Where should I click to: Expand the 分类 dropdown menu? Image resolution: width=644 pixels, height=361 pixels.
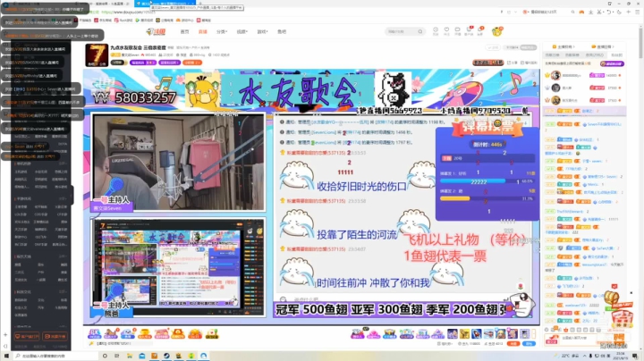click(222, 31)
